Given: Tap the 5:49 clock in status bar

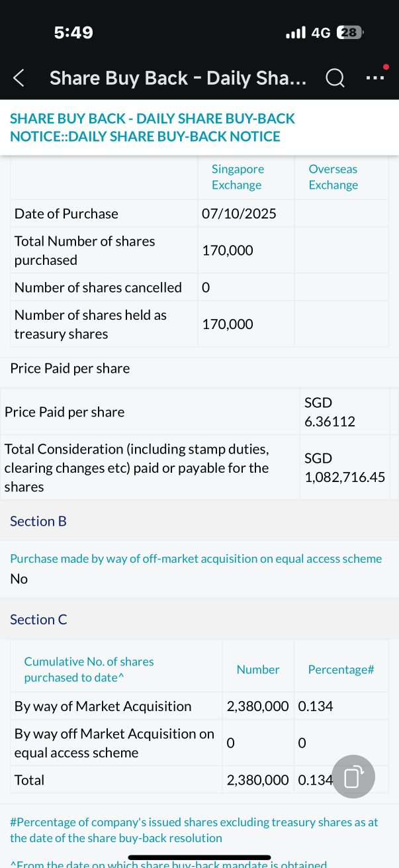Looking at the screenshot, I should point(73,32).
